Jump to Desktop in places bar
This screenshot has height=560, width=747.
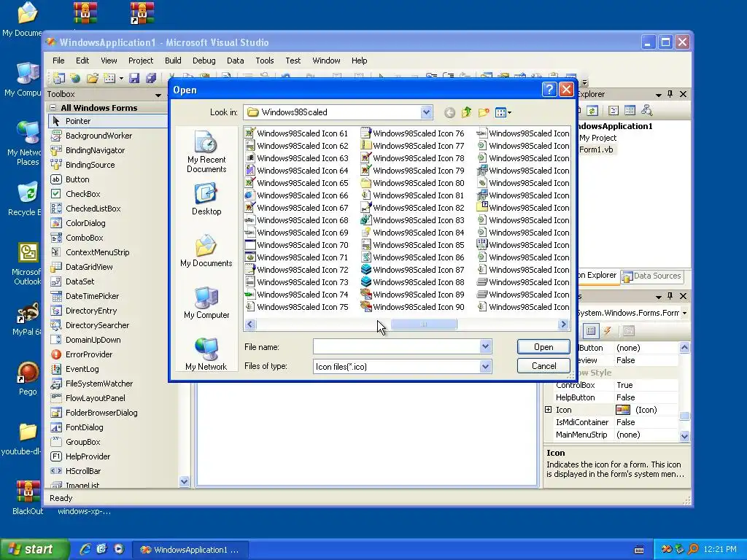point(206,200)
